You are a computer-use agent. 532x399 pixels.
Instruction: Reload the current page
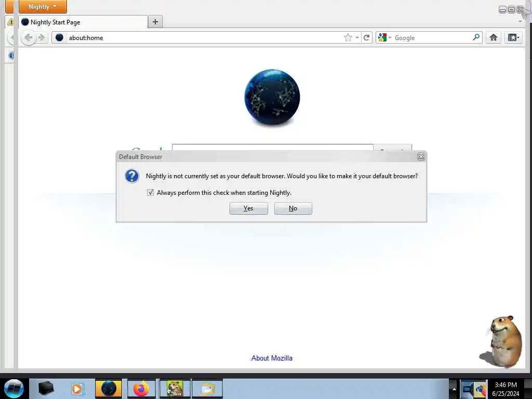click(366, 37)
